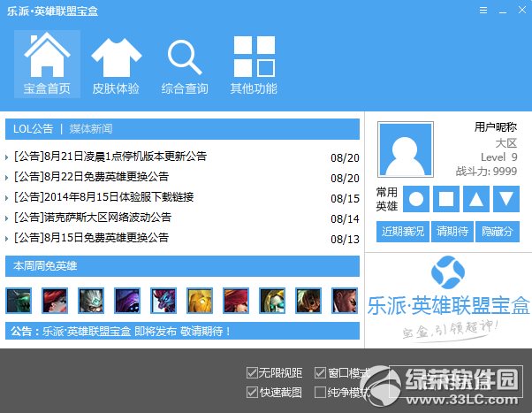This screenshot has width=532, height=413.
Task: Select the fifth free hero portrait
Action: [x=163, y=301]
